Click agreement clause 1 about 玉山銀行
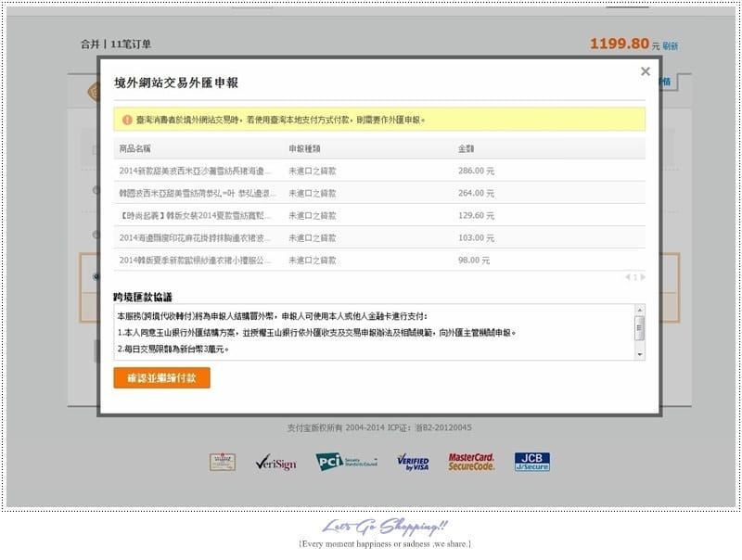Screen dimensions: 742x560 tap(316, 333)
